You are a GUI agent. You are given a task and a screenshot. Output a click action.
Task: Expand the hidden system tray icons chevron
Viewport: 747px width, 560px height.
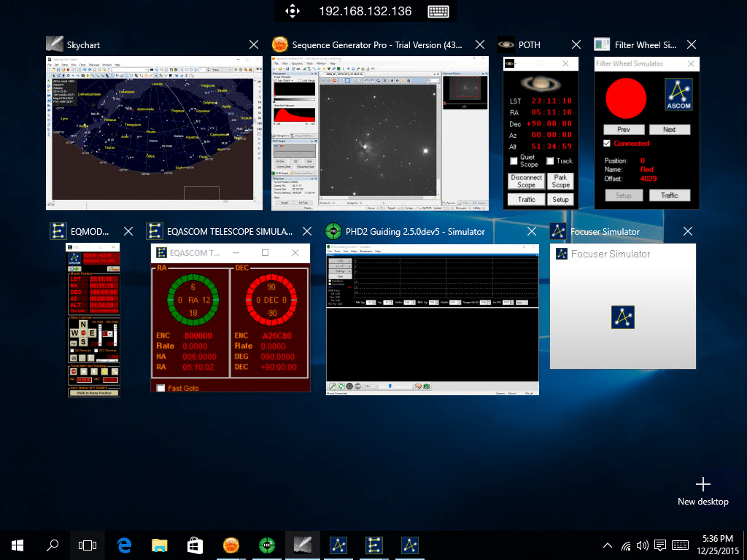(x=608, y=545)
